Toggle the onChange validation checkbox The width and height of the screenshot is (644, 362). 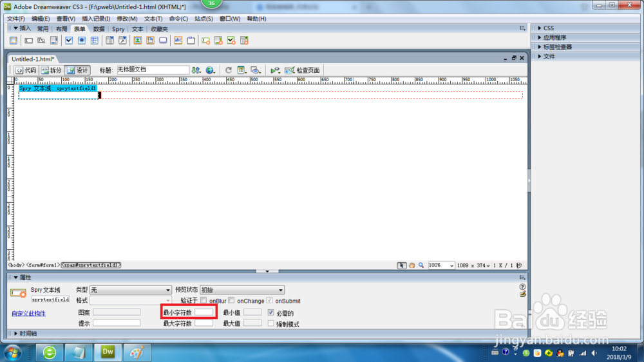point(231,300)
